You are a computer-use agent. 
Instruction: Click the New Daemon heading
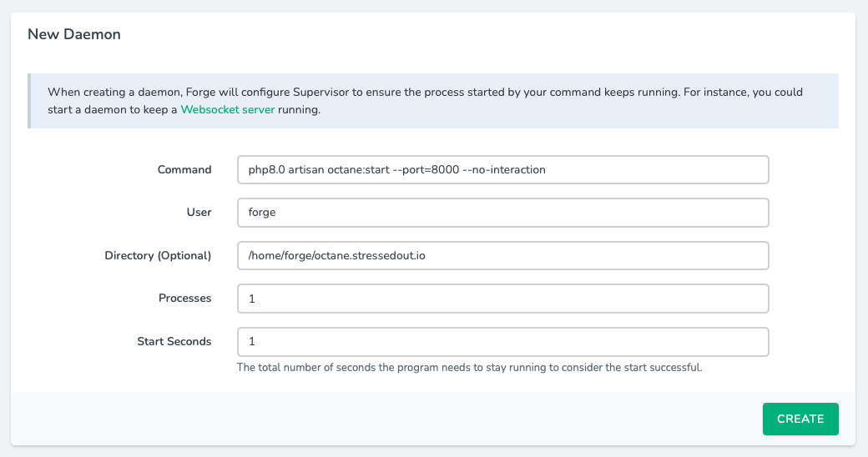coord(74,34)
